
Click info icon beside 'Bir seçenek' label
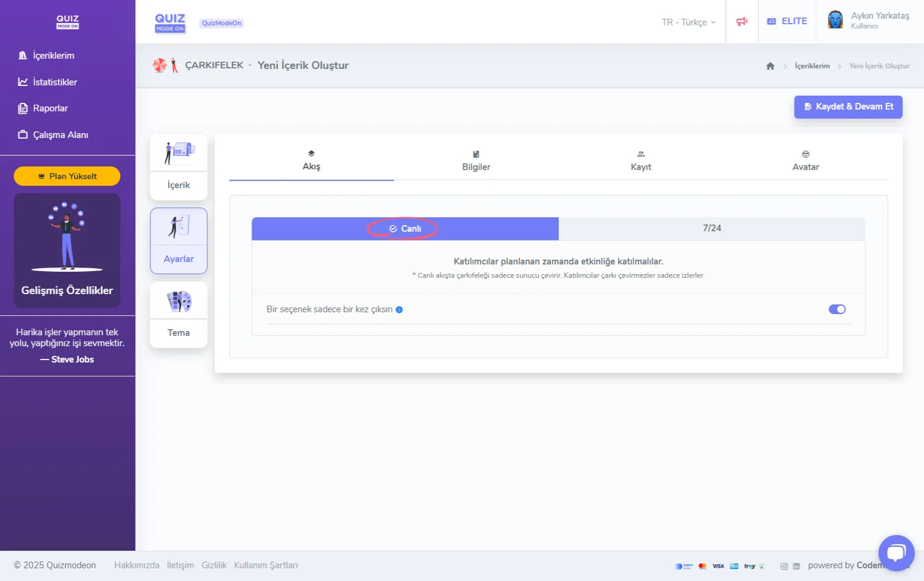click(x=399, y=310)
